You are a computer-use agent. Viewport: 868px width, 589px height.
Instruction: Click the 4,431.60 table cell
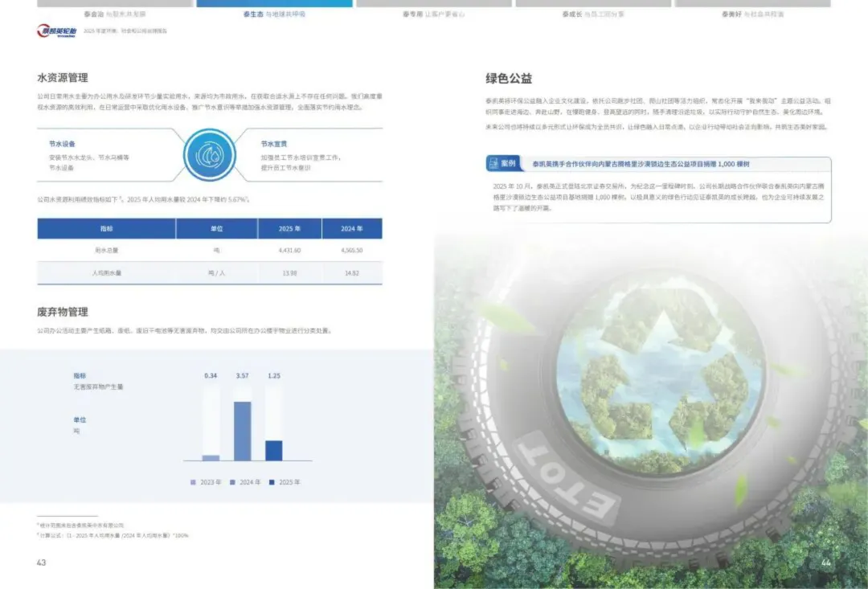(x=289, y=250)
